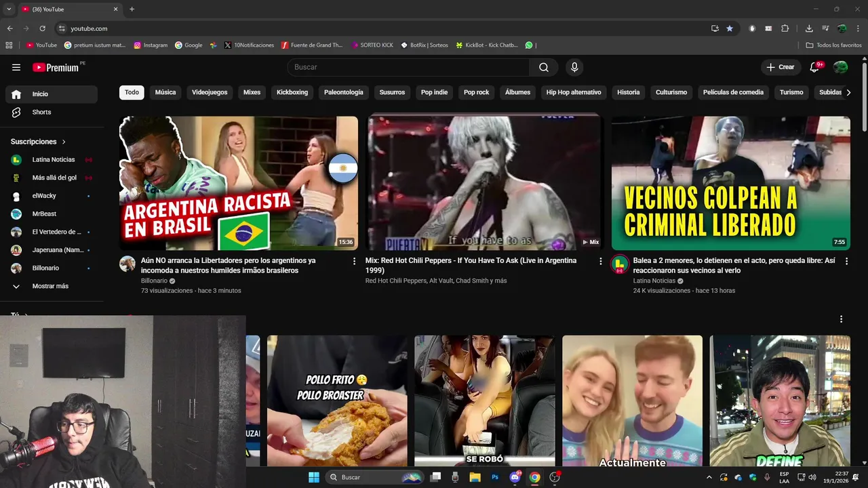This screenshot has width=868, height=488.
Task: Open Chrome downloads icon
Action: (x=809, y=28)
